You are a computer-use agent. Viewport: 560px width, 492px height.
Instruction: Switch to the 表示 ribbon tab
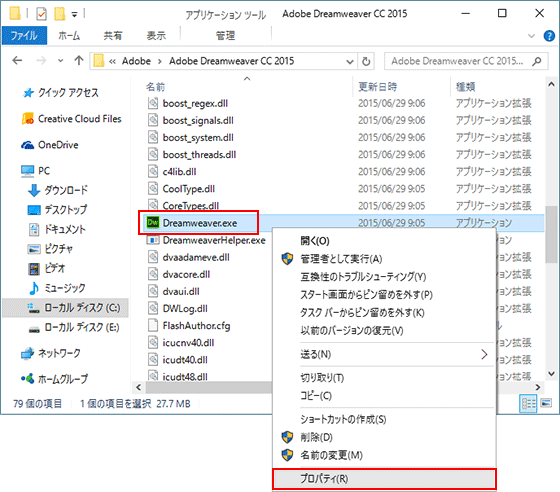[x=156, y=36]
